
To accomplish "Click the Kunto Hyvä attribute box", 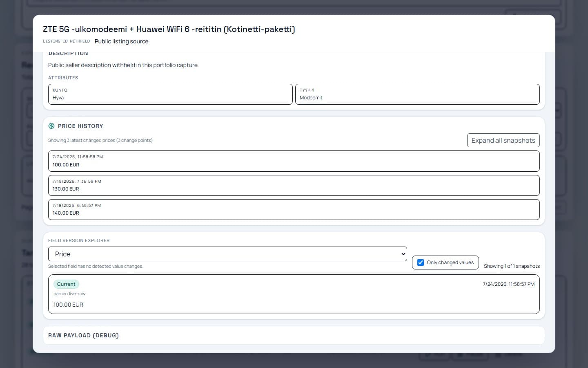I will point(170,94).
